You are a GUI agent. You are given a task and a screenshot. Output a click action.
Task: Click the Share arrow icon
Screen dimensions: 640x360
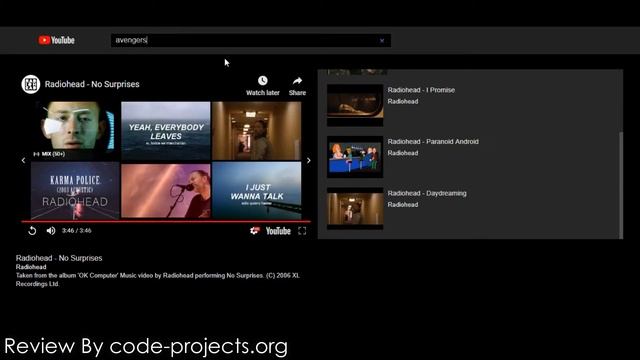tap(297, 81)
